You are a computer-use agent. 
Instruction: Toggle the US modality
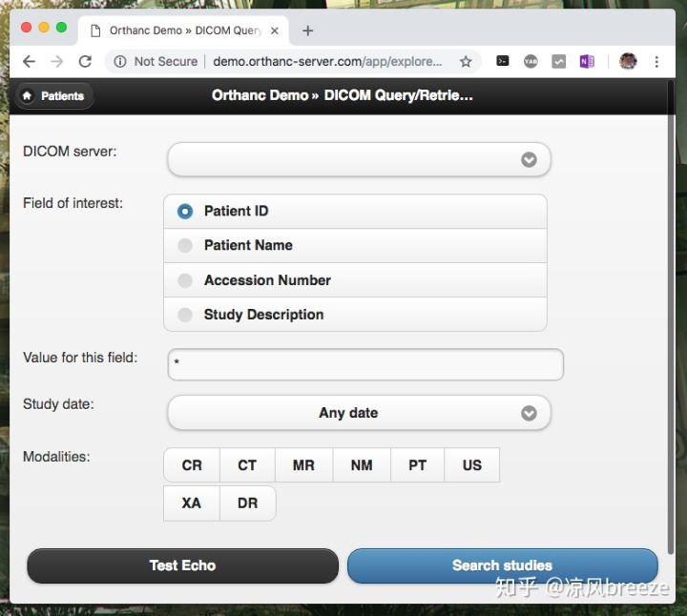coord(472,465)
